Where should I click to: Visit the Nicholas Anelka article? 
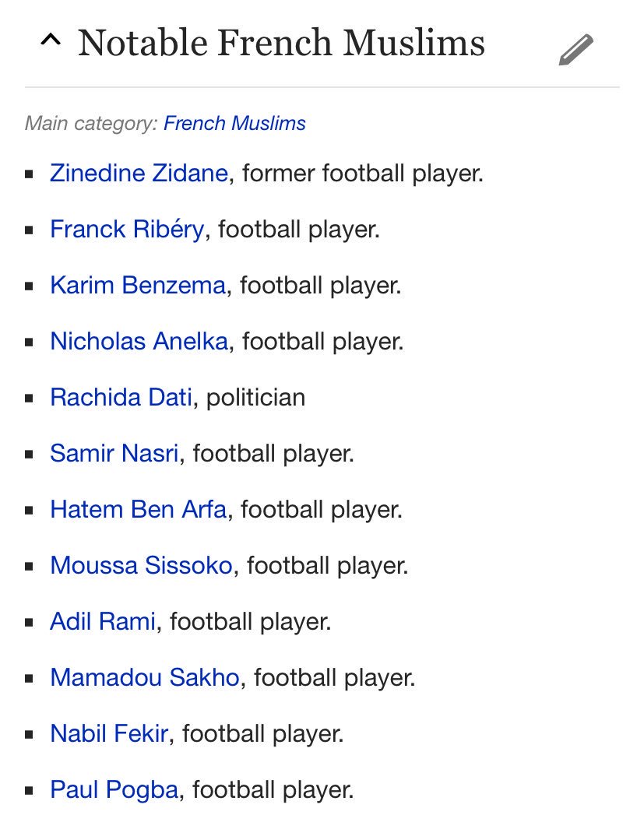click(139, 341)
